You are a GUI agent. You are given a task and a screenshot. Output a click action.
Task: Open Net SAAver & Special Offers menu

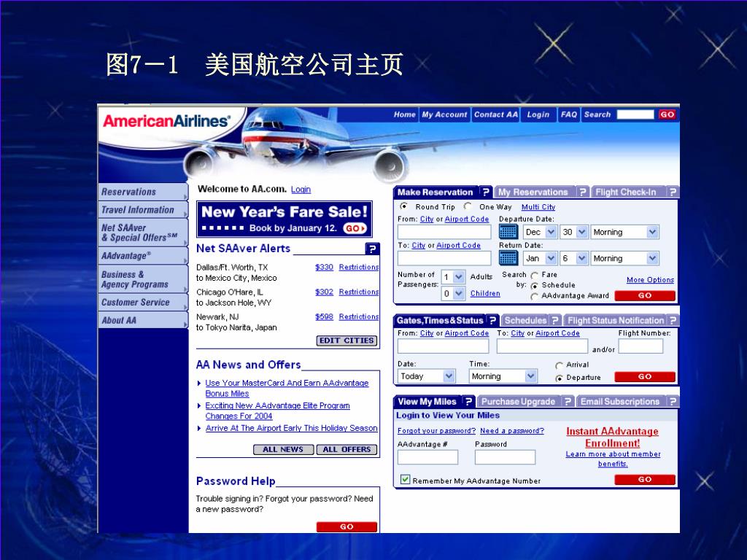coord(143,233)
